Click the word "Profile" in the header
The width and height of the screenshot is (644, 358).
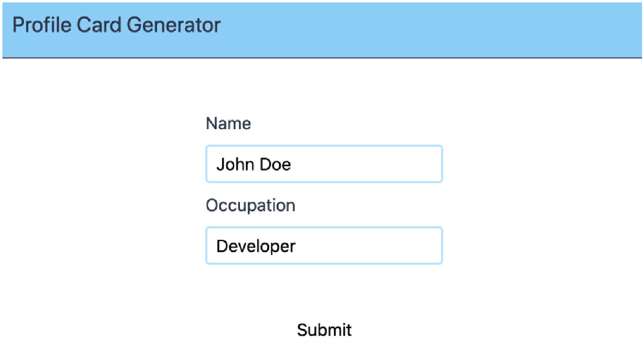pos(42,25)
